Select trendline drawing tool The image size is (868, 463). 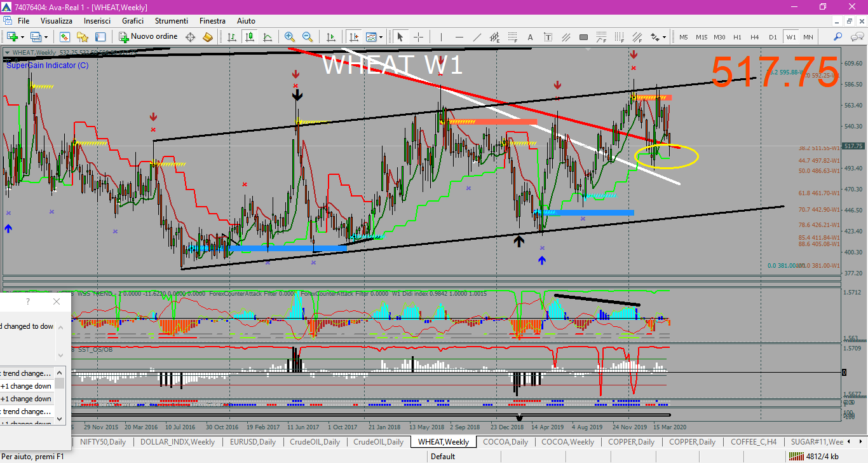click(x=477, y=37)
